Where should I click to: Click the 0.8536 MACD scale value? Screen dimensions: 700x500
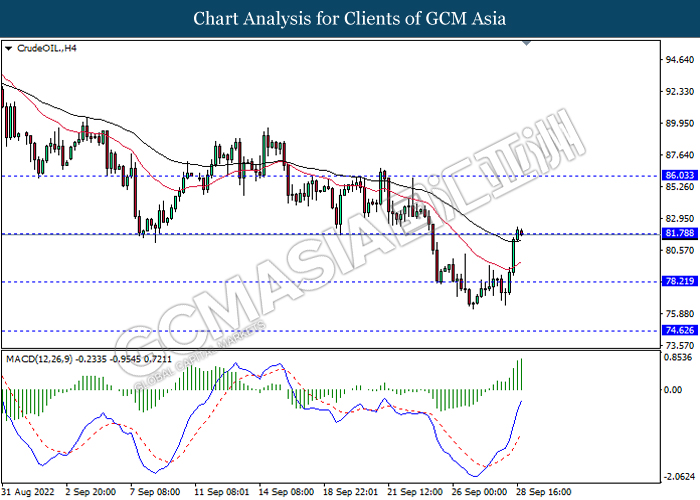(x=678, y=358)
